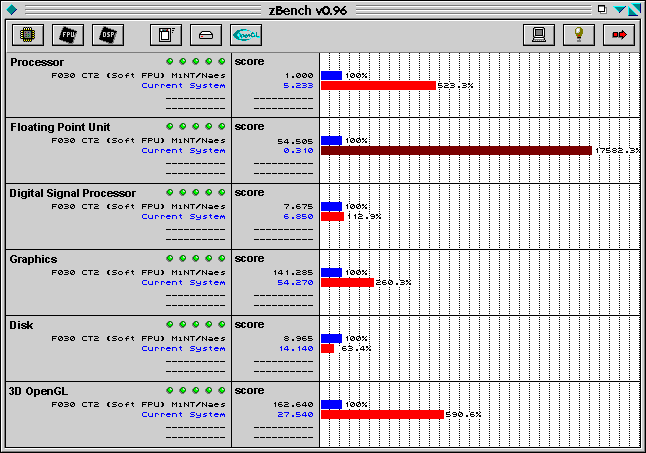Start the DSP test toolbar icon
The height and width of the screenshot is (453, 646).
point(107,35)
